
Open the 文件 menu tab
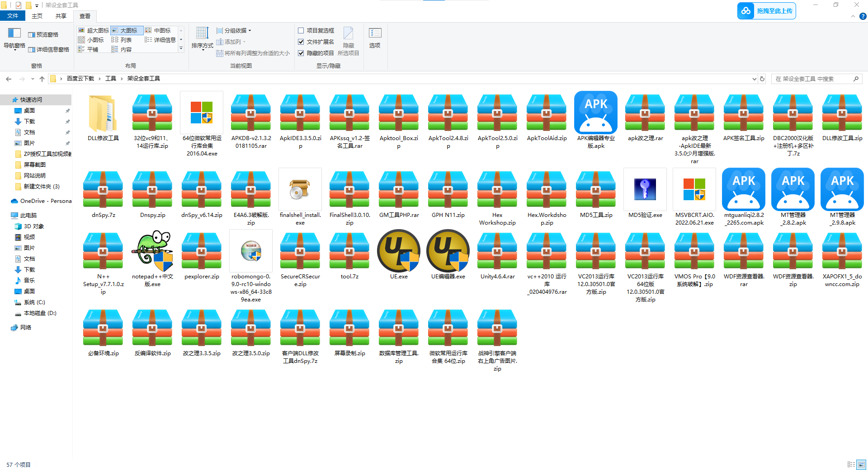point(13,16)
